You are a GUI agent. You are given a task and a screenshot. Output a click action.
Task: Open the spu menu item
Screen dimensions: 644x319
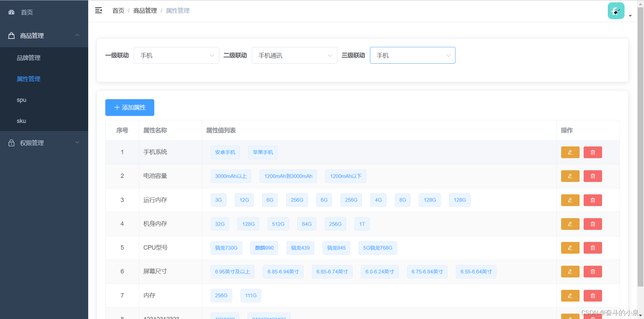click(44, 100)
